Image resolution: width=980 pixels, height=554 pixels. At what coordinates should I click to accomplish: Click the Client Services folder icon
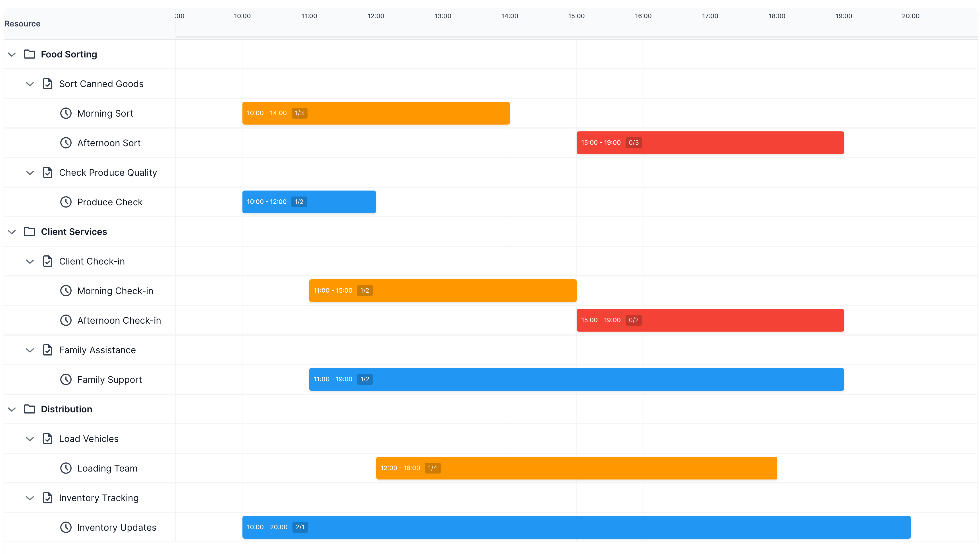pos(29,231)
